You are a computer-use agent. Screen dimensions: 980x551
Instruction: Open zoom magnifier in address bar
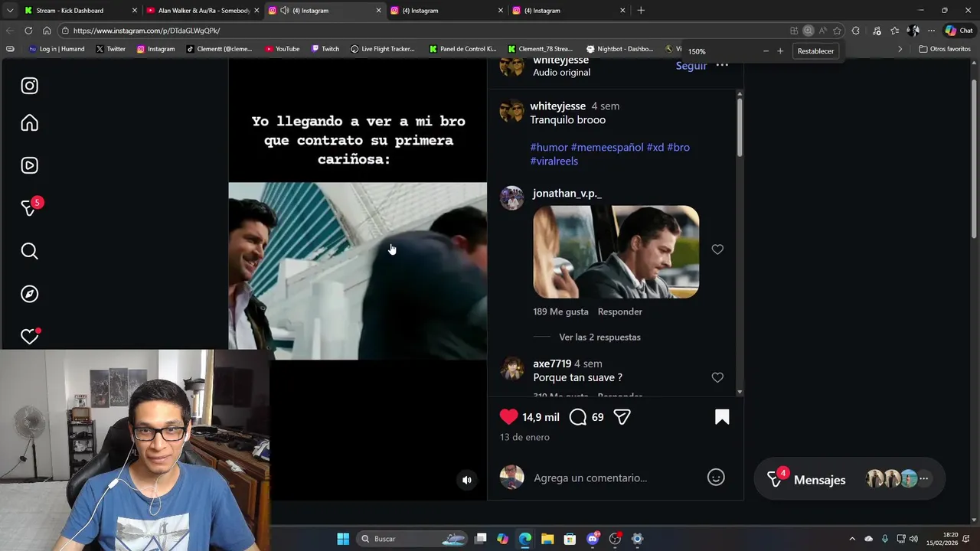(808, 31)
